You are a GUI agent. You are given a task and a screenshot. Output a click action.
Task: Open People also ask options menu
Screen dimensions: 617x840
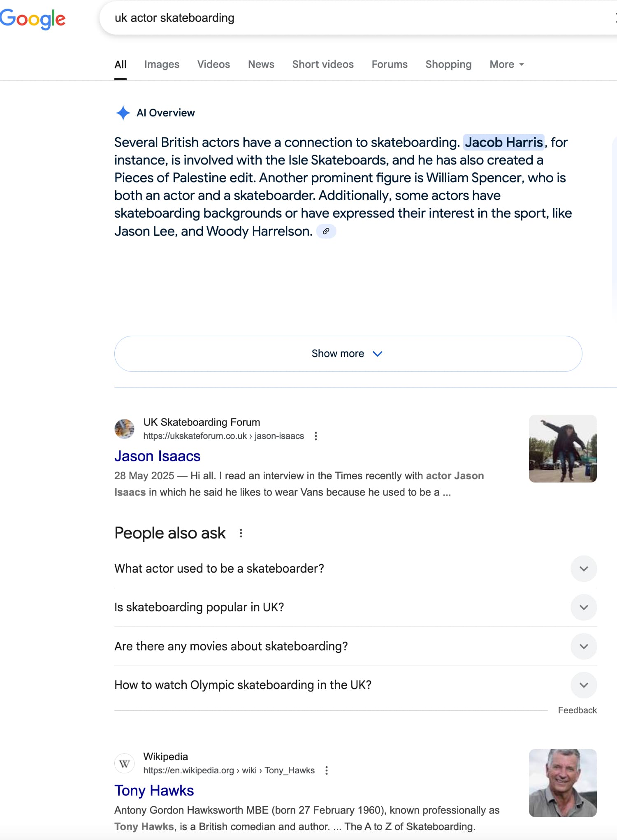tap(241, 533)
